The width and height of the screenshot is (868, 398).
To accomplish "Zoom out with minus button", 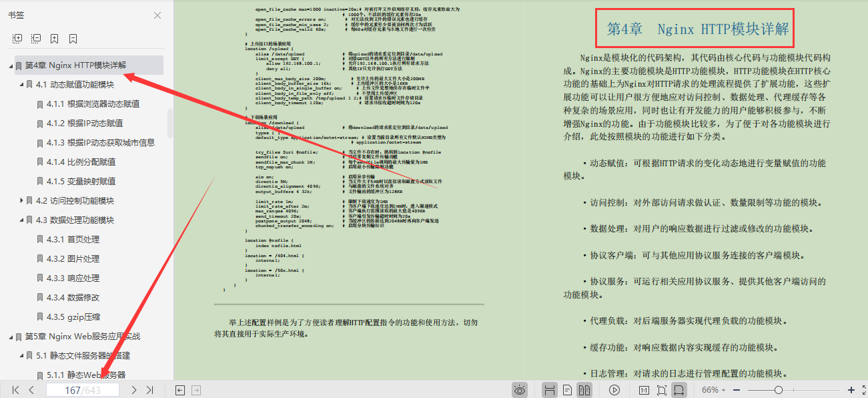I will tap(737, 390).
